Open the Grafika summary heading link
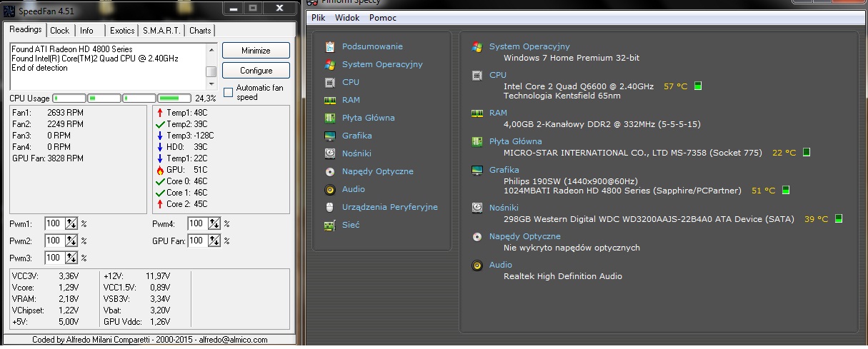Image resolution: width=868 pixels, height=349 pixels. (x=504, y=170)
